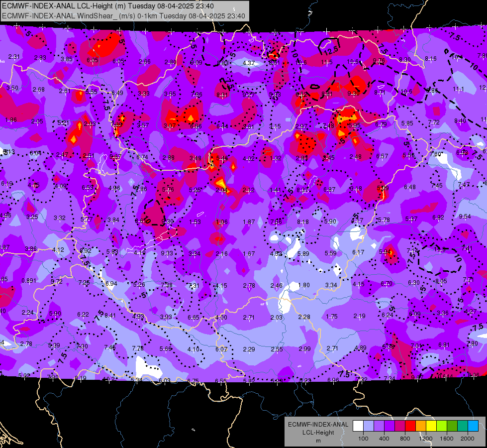This screenshot has height=448, width=487.
Task: Click the LCL-Height title line in header
Action: (x=107, y=6)
